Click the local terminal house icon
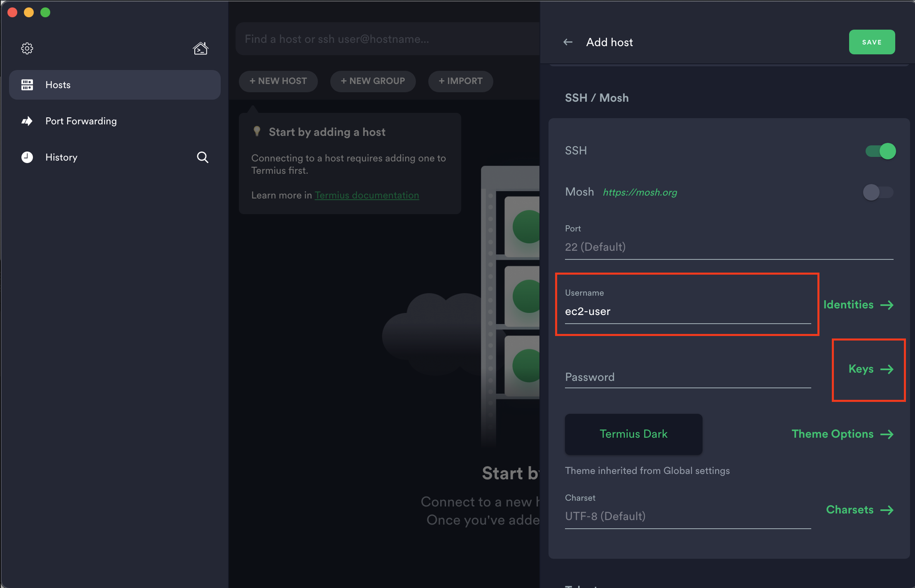Image resolution: width=915 pixels, height=588 pixels. [x=201, y=49]
